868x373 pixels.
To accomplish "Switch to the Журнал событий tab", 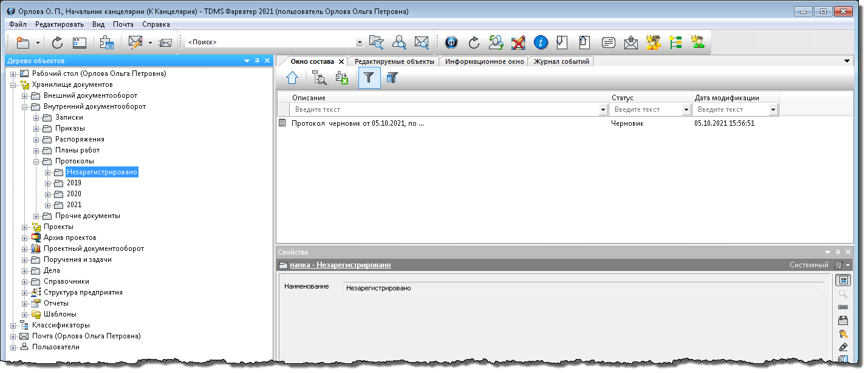I will (x=561, y=61).
